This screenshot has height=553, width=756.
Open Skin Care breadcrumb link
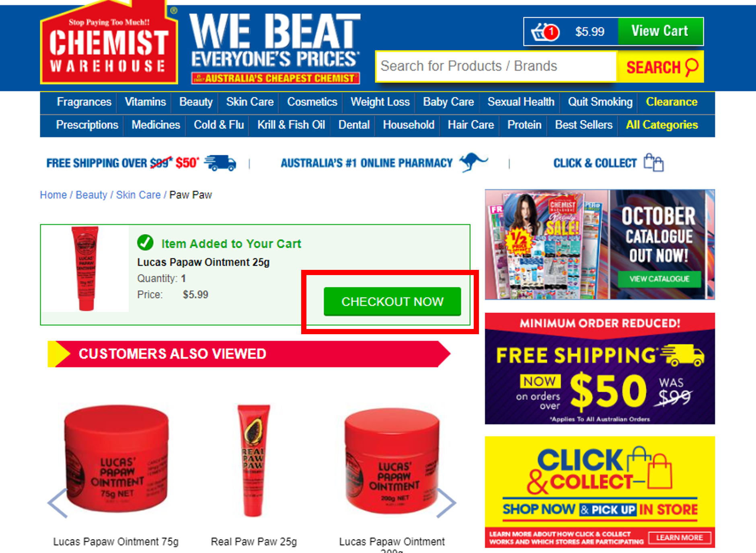[x=138, y=195]
